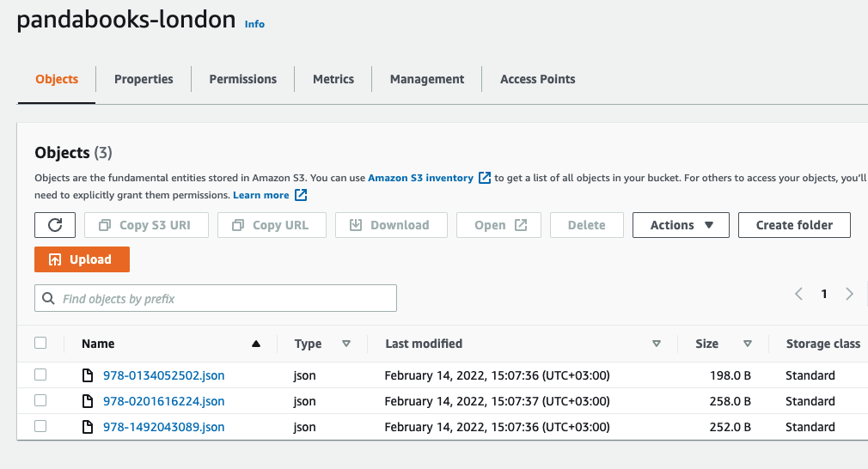Click the orange Upload button
Screen dimensions: 868x469
(82, 259)
